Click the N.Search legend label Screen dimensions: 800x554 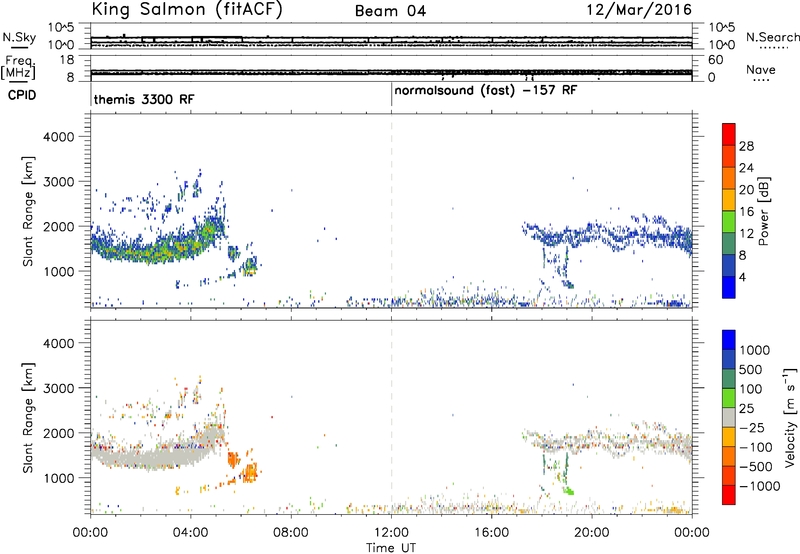tap(772, 37)
